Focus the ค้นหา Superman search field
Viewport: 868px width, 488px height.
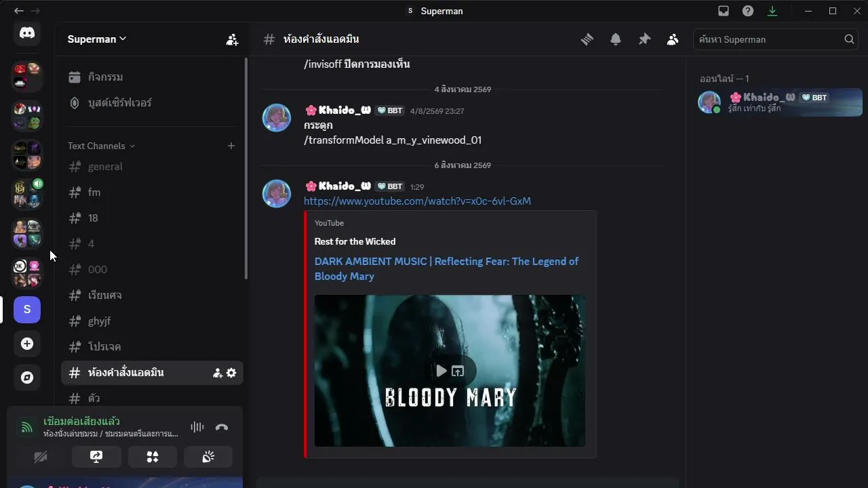click(x=777, y=39)
